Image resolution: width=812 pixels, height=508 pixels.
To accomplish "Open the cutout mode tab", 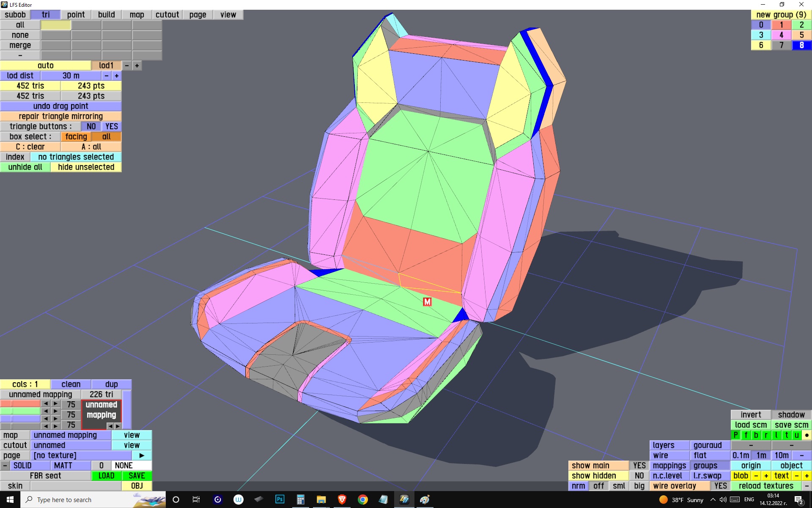I will [x=167, y=15].
